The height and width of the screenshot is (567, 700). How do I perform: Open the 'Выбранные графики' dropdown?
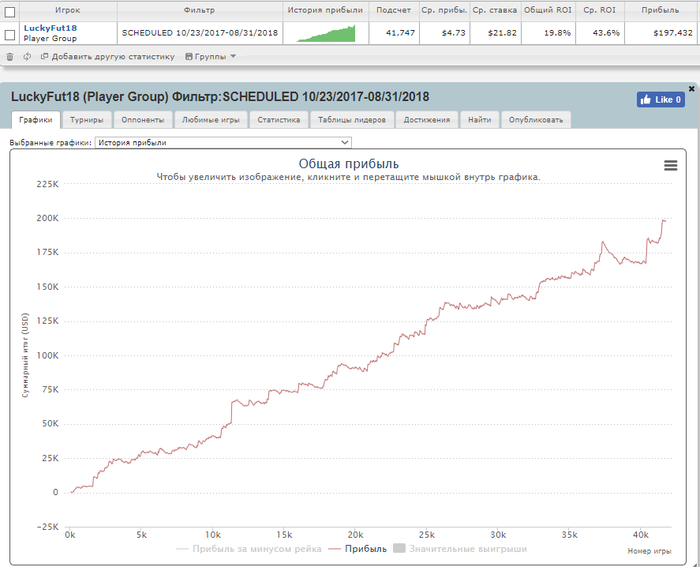(223, 142)
